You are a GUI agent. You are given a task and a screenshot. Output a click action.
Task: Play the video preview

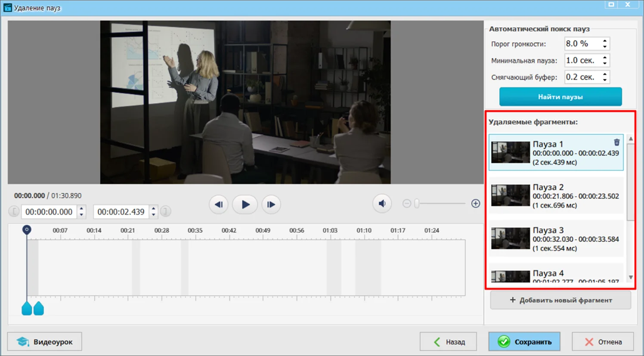tap(245, 204)
